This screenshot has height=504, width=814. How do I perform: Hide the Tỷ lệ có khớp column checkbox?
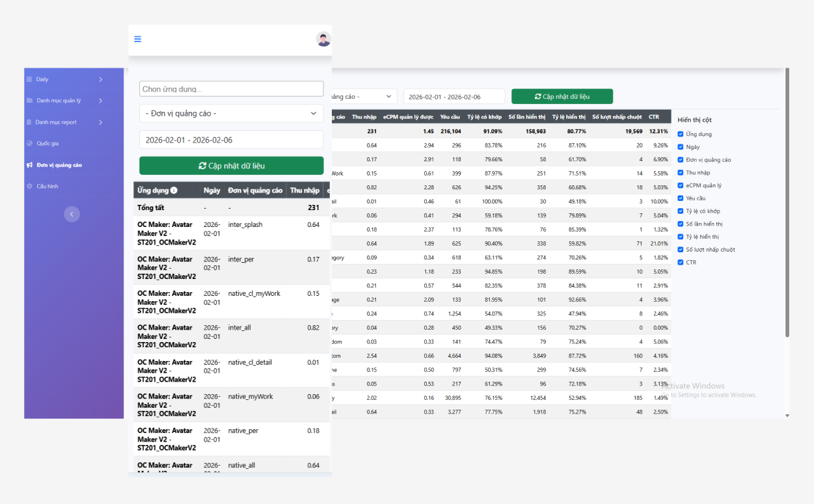(681, 211)
